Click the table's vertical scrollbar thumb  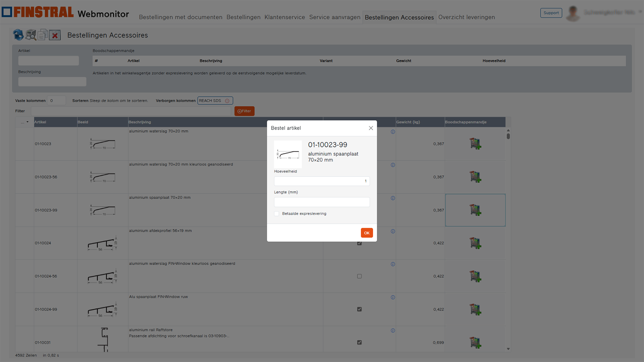[x=508, y=136]
